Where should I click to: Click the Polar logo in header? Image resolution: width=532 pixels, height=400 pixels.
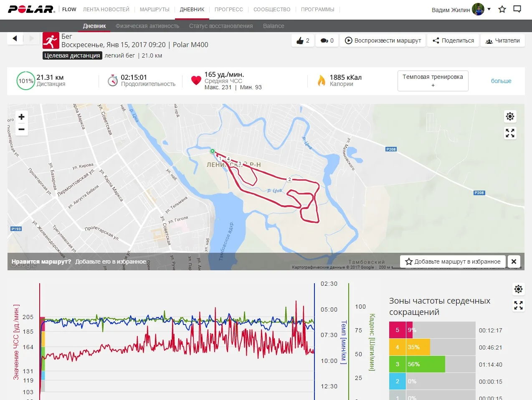[x=31, y=9]
